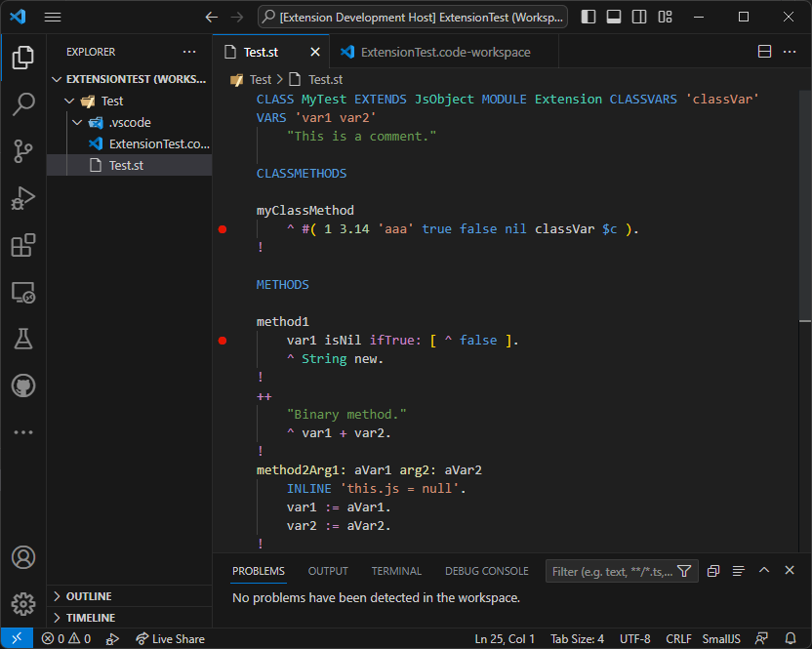Open the feedback icon in status bar

tap(762, 638)
